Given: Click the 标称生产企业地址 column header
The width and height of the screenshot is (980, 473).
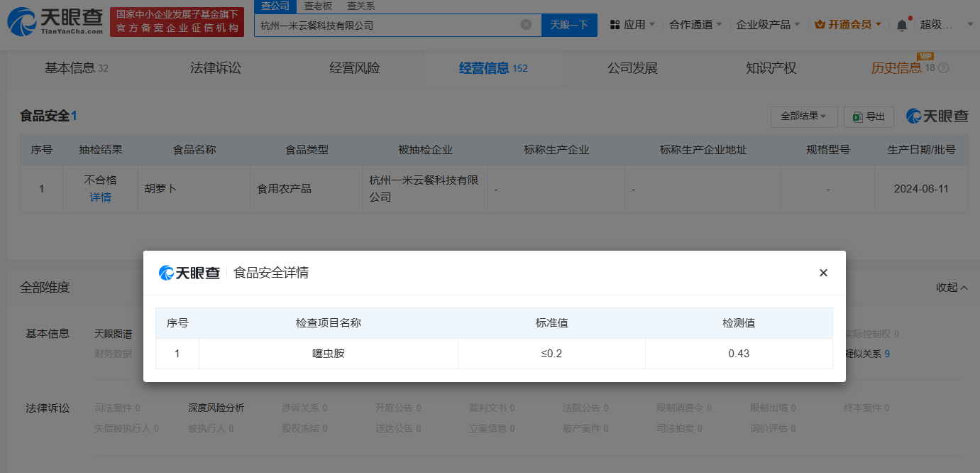Looking at the screenshot, I should click(703, 150).
